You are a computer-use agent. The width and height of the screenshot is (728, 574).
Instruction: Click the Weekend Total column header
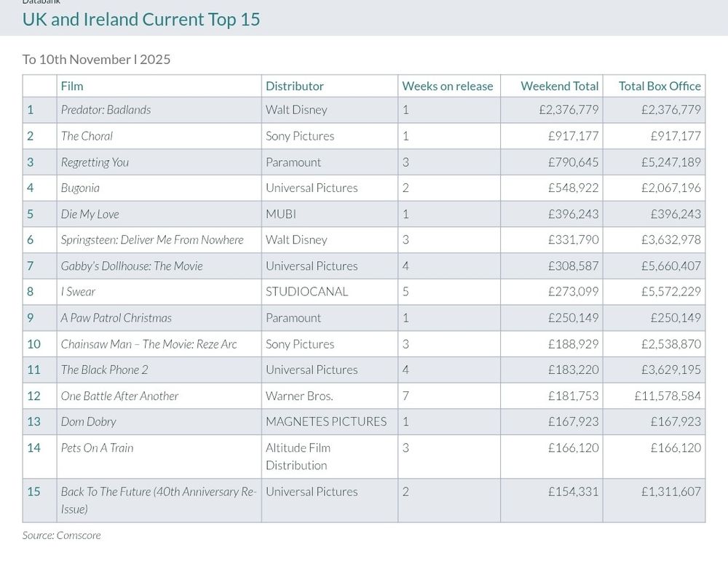[559, 87]
